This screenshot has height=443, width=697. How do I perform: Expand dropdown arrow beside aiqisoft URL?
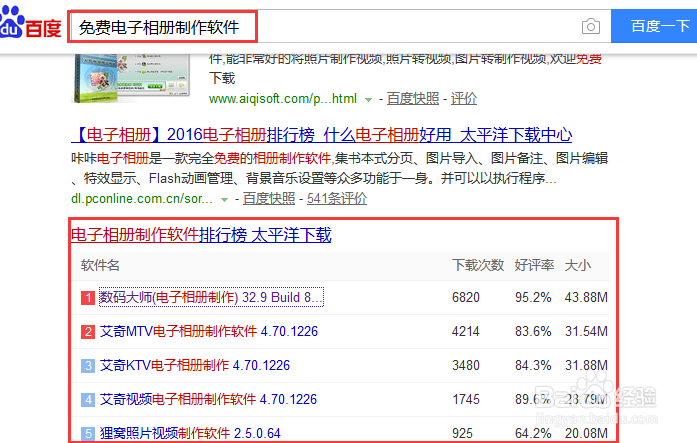click(x=368, y=100)
